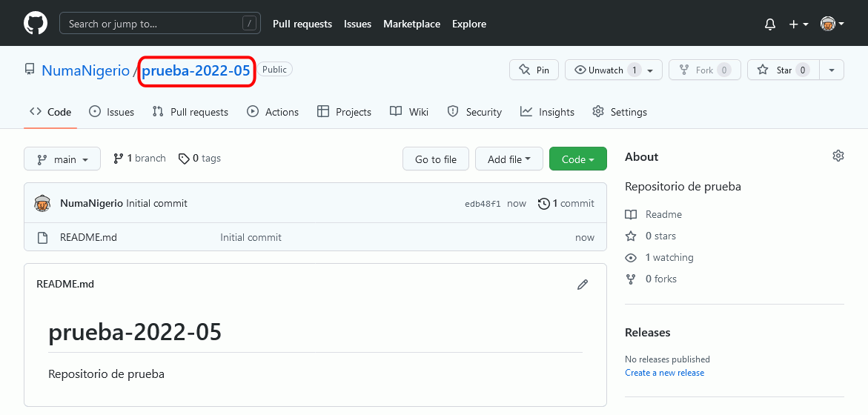
Task: Edit README with the pencil icon
Action: [583, 285]
